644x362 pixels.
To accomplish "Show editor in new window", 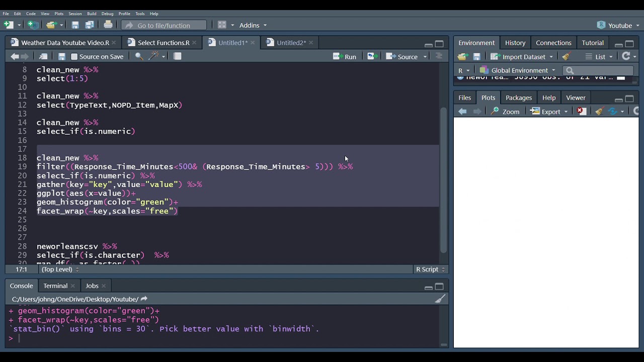I will 43,56.
